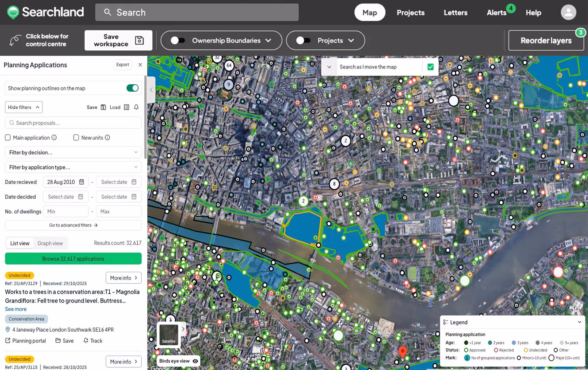Open the Date received calendar picker
Image resolution: width=588 pixels, height=370 pixels.
81,182
